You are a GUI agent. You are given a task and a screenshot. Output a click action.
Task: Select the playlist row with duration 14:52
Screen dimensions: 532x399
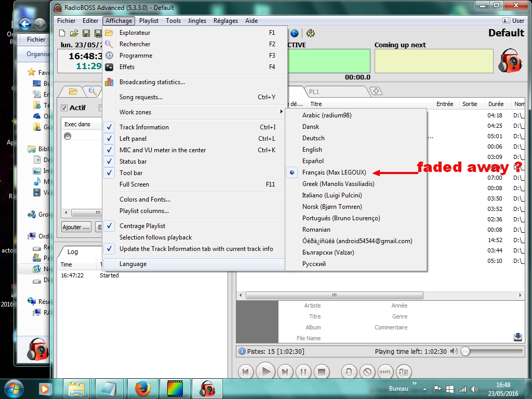point(475,240)
